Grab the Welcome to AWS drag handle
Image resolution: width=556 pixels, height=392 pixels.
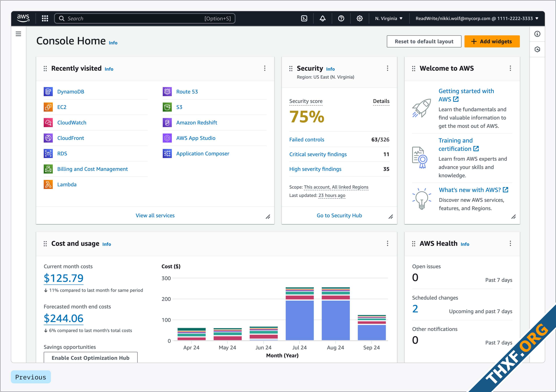414,69
